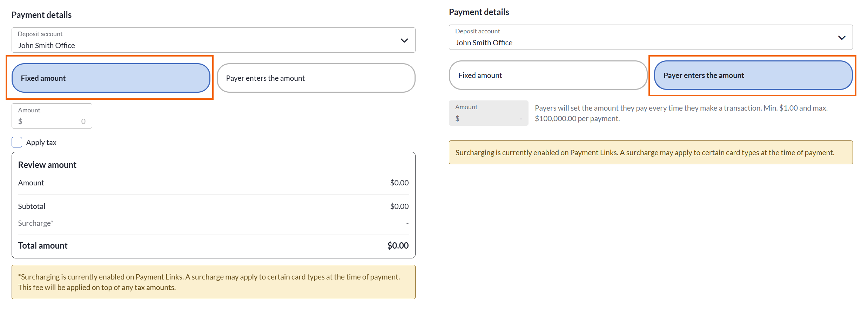
Task: Choose Fixed amount in the right panel
Action: (x=547, y=75)
